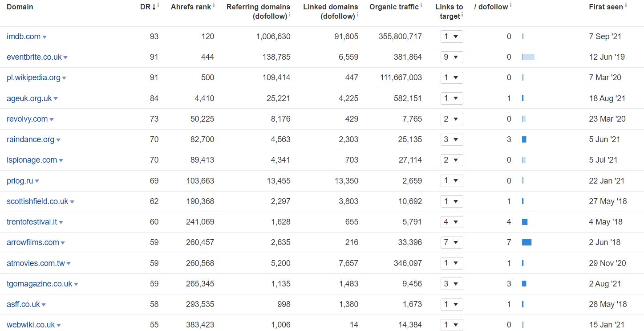
Task: Sort the table by Domain column
Action: 20,7
